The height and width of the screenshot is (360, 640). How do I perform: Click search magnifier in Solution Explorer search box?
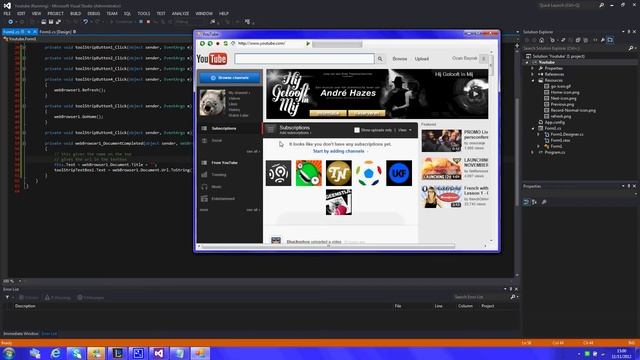(x=631, y=48)
